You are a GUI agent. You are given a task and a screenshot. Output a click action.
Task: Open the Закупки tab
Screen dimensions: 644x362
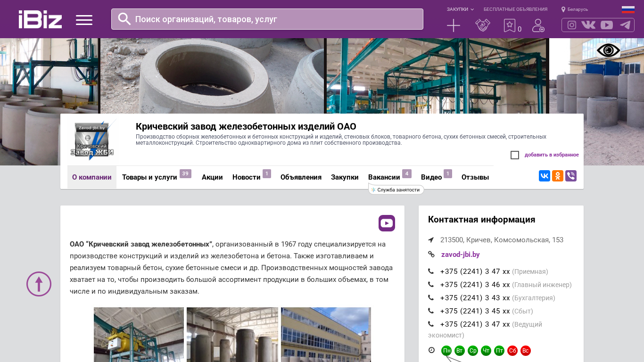tap(345, 177)
